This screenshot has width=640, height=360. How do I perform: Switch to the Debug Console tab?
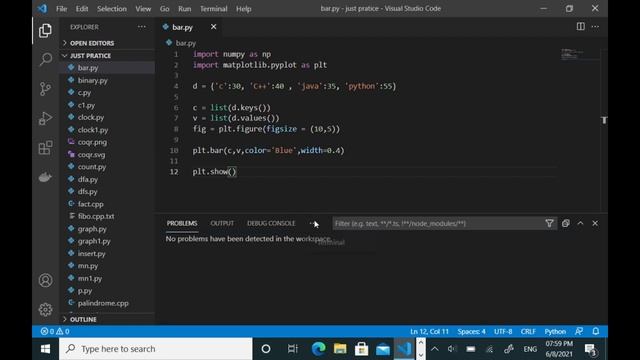(x=271, y=223)
